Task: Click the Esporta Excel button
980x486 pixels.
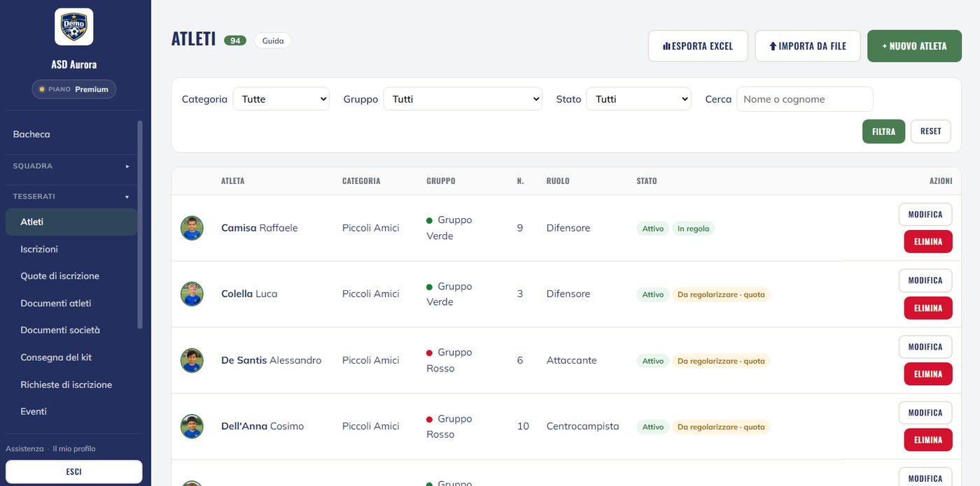Action: point(698,46)
